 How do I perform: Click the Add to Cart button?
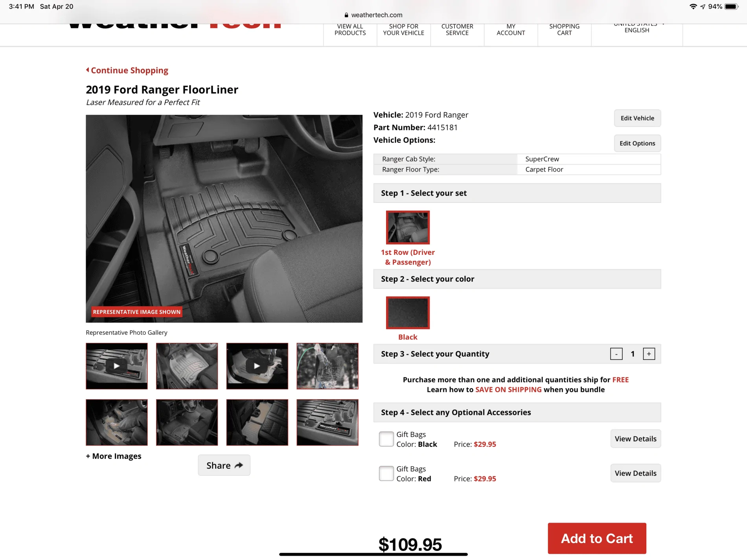[x=597, y=538]
